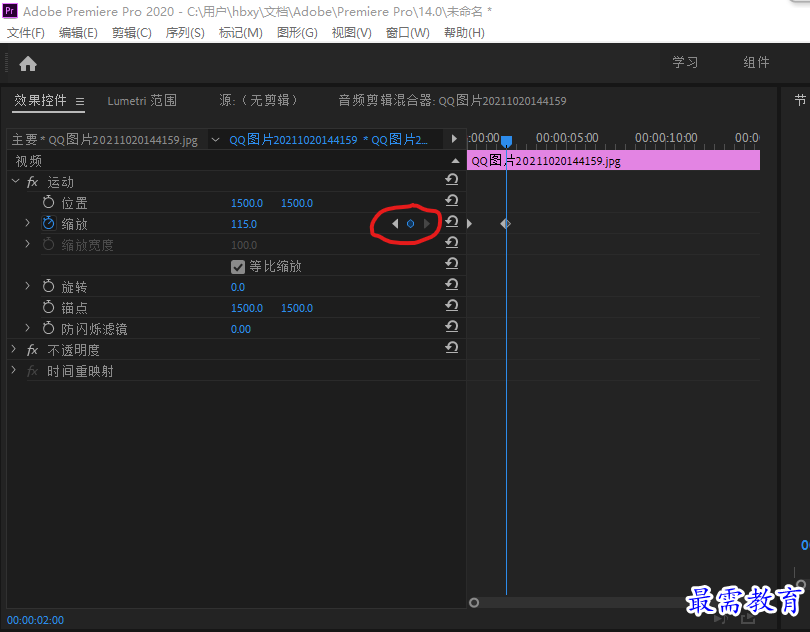Reset the 缩放宽度 parameter
Screen dimensions: 810x632
point(451,242)
